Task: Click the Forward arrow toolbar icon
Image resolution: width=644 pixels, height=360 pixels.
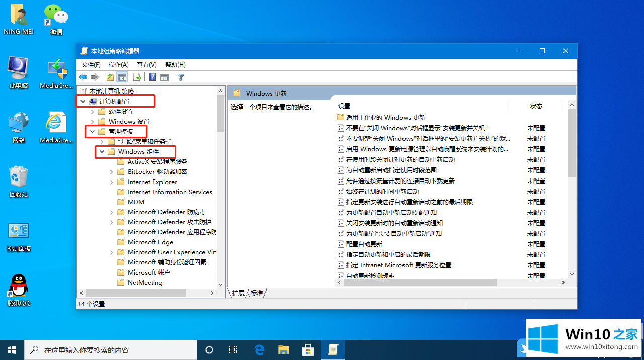Action: pos(95,77)
